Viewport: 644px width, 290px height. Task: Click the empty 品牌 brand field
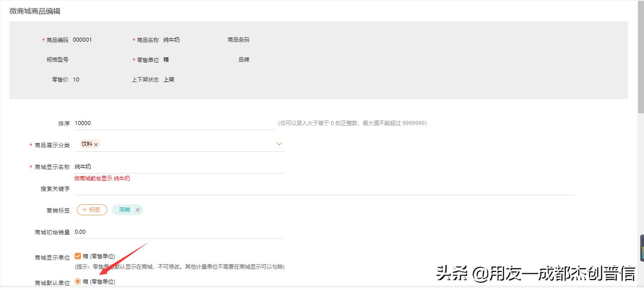272,59
